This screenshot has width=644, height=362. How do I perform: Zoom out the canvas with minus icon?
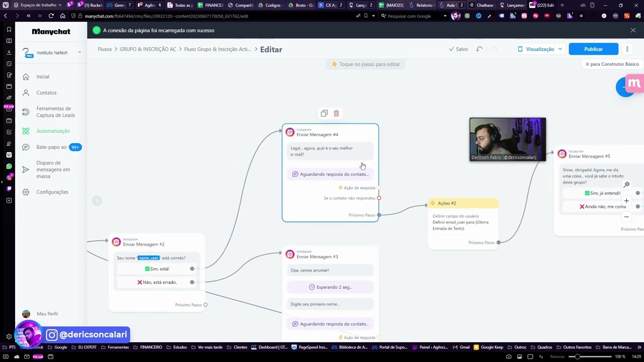pos(626,217)
